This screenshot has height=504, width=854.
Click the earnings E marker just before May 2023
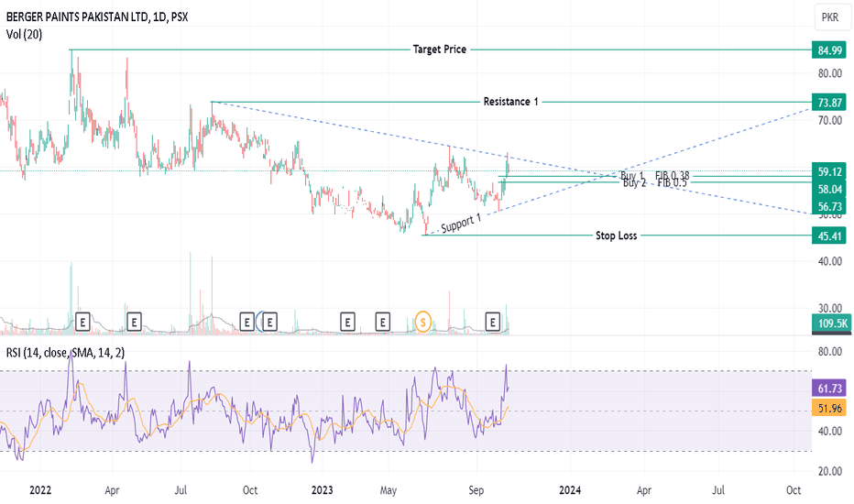point(383,322)
